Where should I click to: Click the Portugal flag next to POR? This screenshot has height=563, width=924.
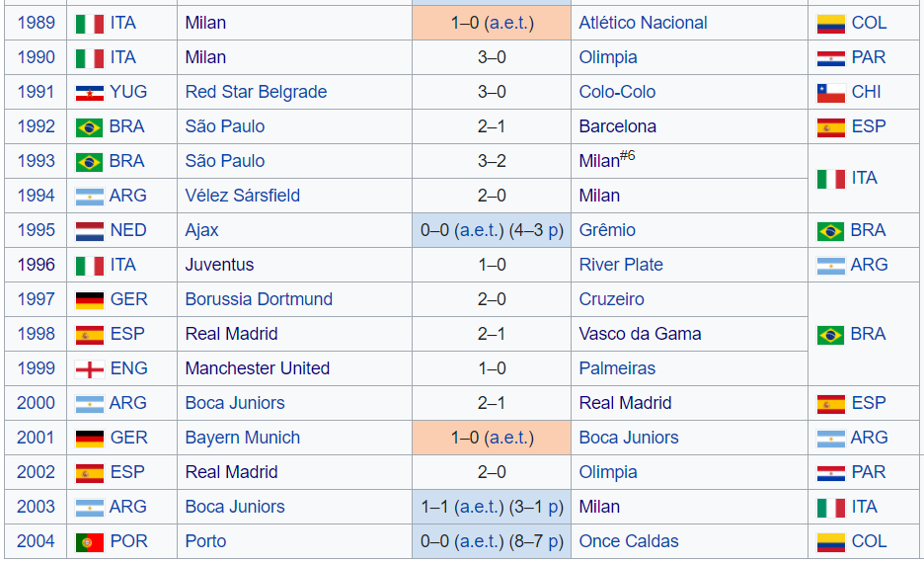[x=90, y=542]
